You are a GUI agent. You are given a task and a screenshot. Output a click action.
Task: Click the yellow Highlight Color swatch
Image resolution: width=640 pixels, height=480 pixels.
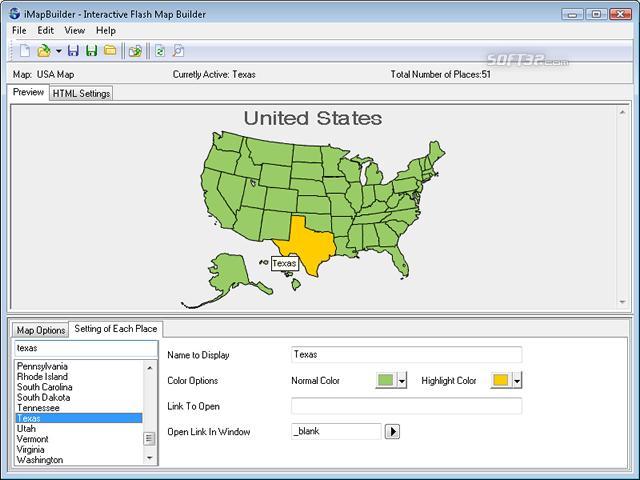click(501, 380)
